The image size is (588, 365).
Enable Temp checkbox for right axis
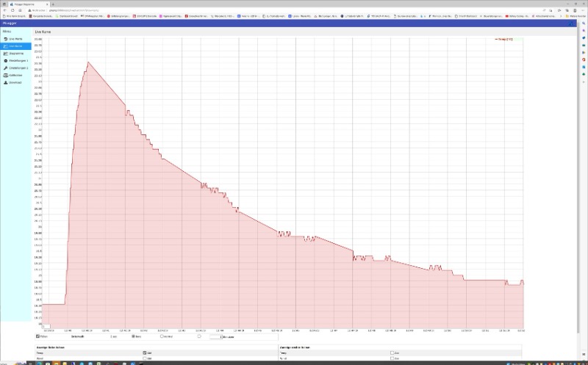[x=392, y=353]
